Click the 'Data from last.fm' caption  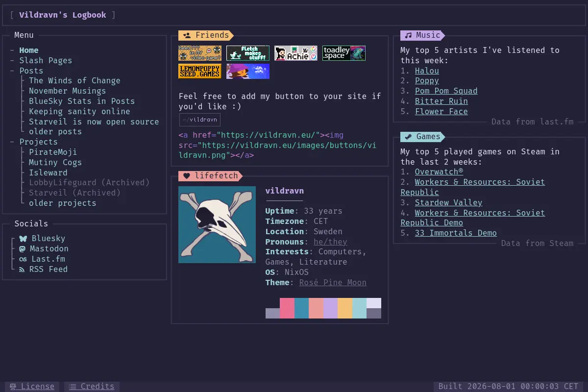coord(532,122)
